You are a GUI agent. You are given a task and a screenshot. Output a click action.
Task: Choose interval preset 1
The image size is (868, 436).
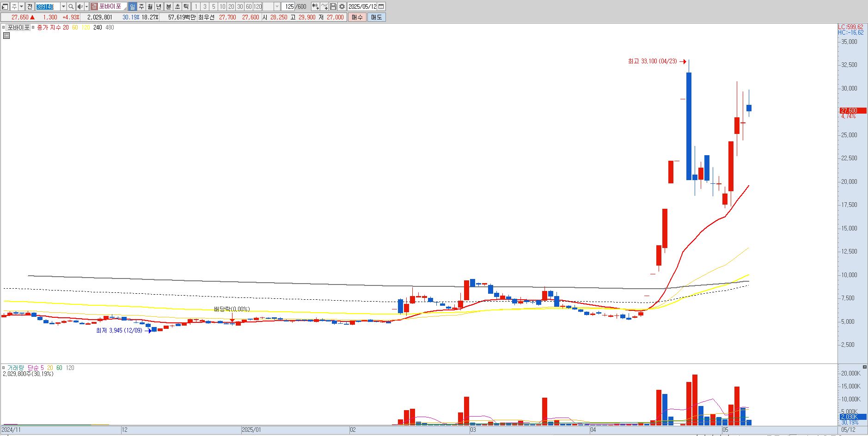196,6
